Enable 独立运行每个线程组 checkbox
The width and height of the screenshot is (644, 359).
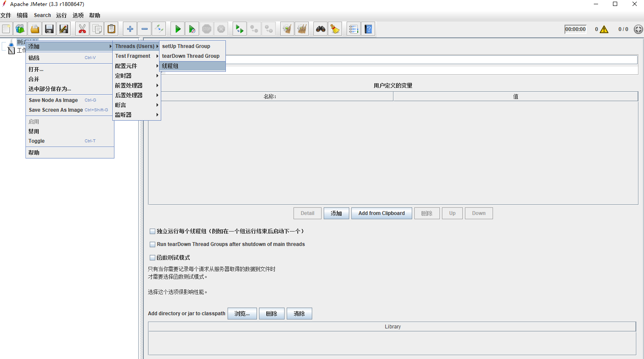tap(152, 231)
